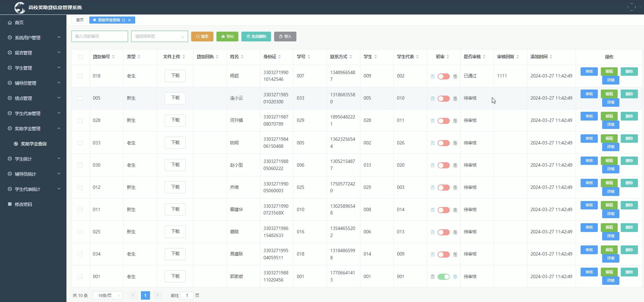The height and width of the screenshot is (302, 644).
Task: Go to previous page arrow in pagination
Action: click(x=133, y=296)
